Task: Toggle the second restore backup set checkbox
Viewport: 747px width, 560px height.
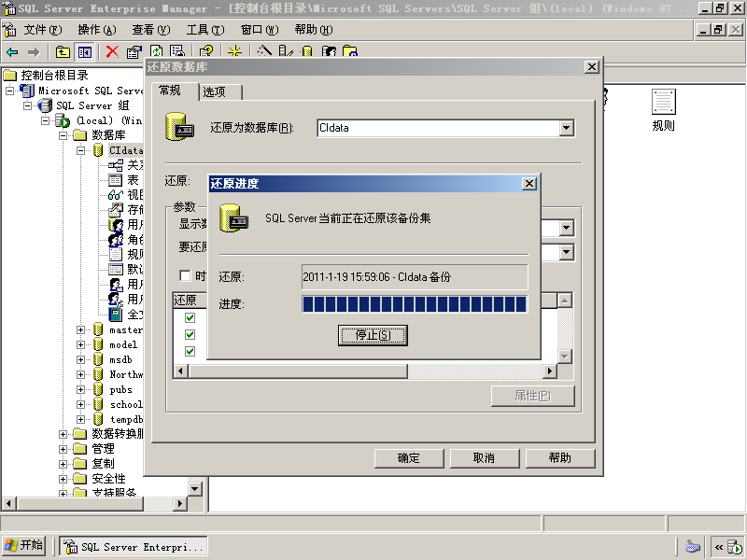Action: pos(190,334)
